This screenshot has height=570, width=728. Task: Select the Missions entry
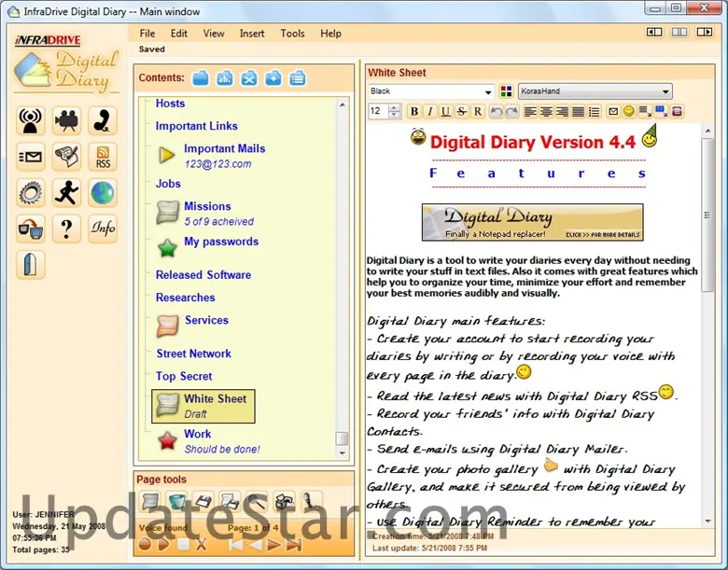[207, 206]
